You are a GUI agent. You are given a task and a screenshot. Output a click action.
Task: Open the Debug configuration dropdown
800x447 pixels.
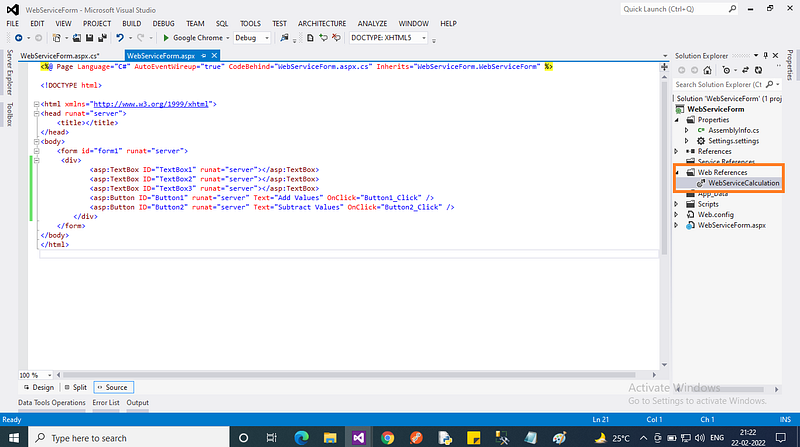click(x=266, y=38)
